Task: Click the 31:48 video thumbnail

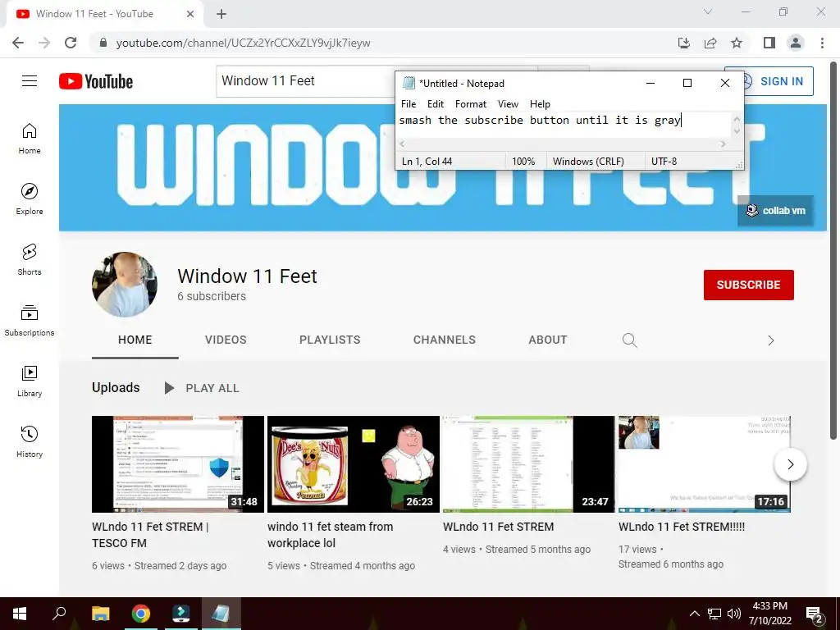Action: tap(178, 464)
